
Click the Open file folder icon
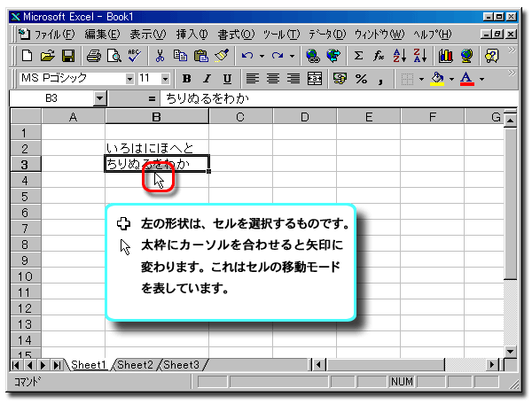click(48, 56)
